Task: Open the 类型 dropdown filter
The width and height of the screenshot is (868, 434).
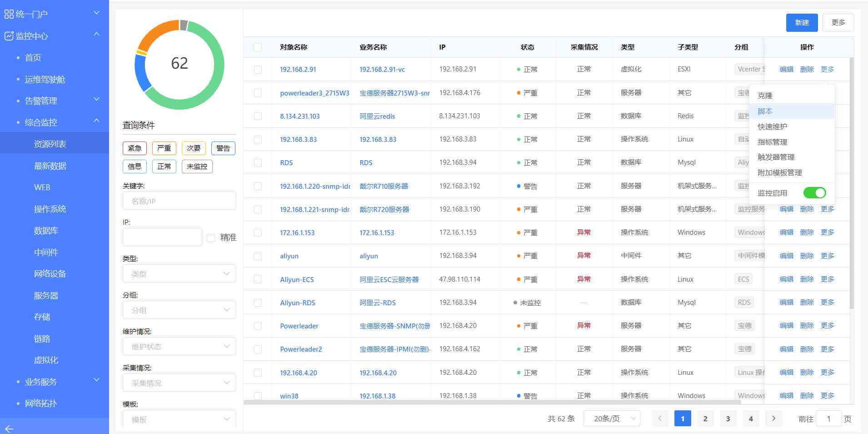Action: [x=180, y=274]
